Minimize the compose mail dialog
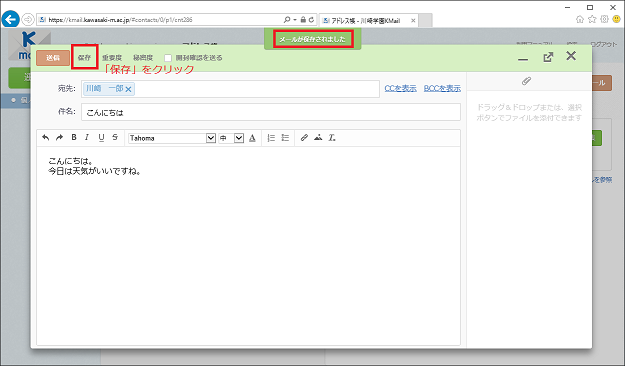Screen dimensions: 625x366 tap(523, 59)
